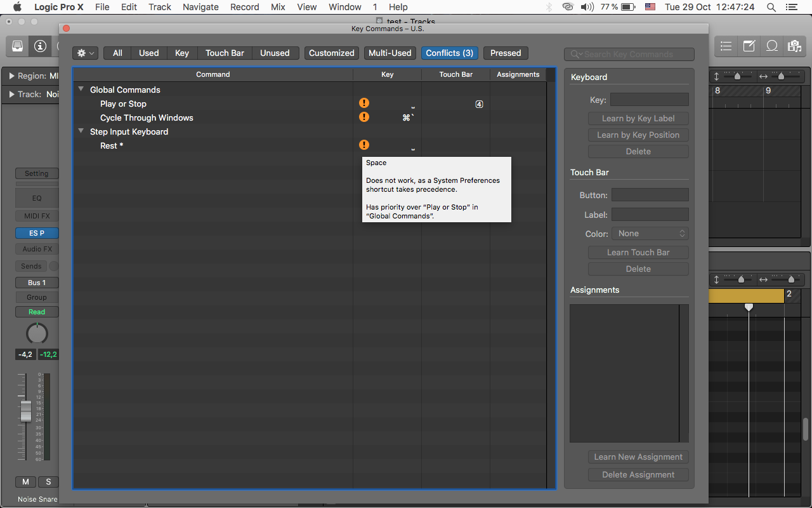Click Learn New Assignment button
Viewport: 812px width, 508px height.
pos(638,457)
